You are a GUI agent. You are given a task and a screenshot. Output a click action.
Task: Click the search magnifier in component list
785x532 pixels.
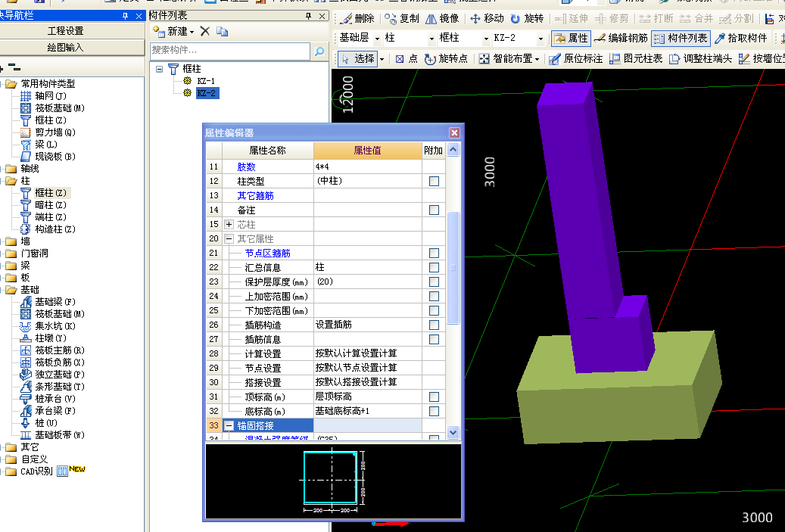click(319, 51)
